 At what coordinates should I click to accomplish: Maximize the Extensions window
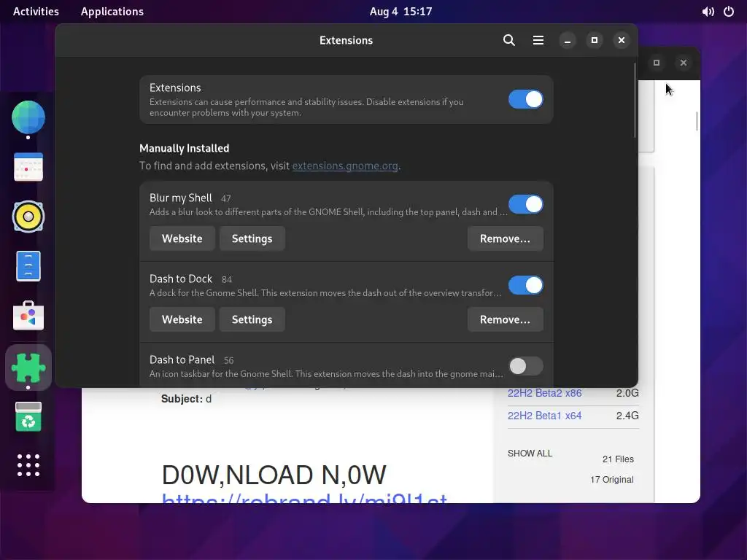pos(594,41)
